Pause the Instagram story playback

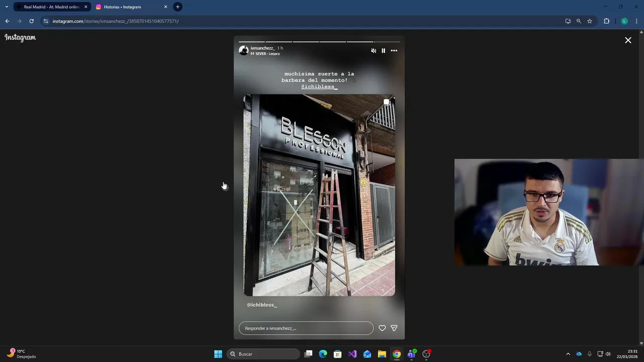[x=383, y=51]
